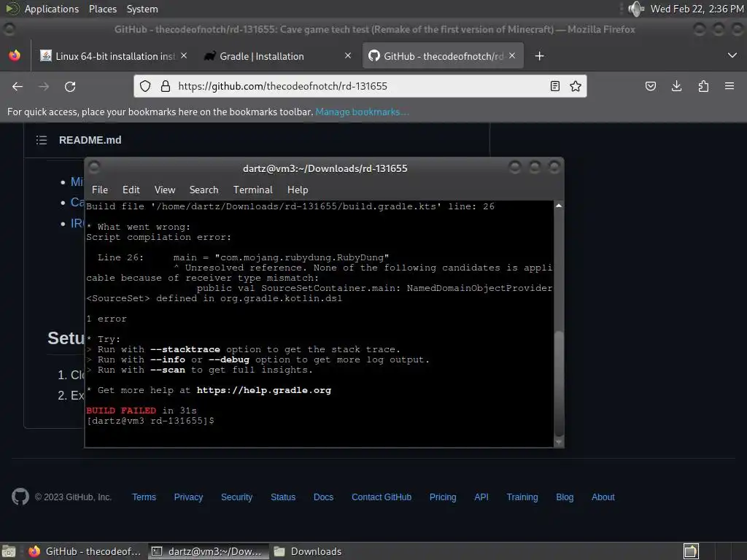Click the terminal prompt line
Screen dimensions: 747x560
150,421
